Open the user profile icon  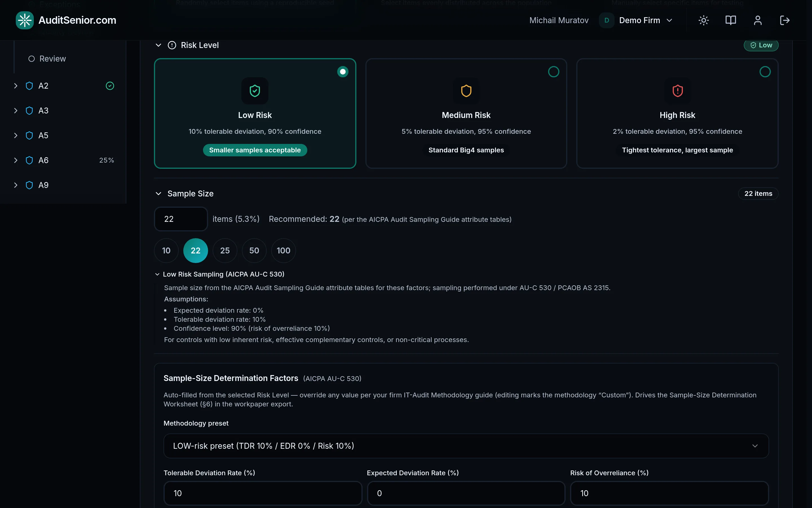pos(758,21)
